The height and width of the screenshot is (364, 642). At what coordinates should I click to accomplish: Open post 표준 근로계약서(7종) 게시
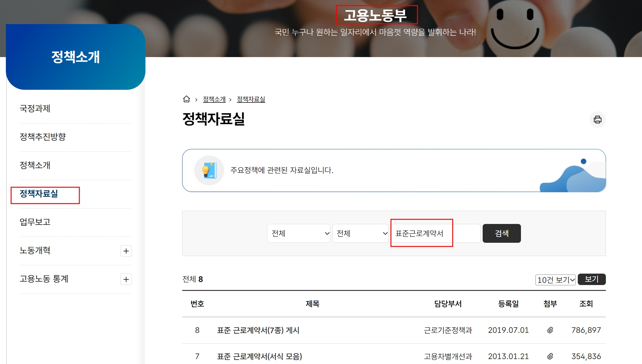(258, 330)
